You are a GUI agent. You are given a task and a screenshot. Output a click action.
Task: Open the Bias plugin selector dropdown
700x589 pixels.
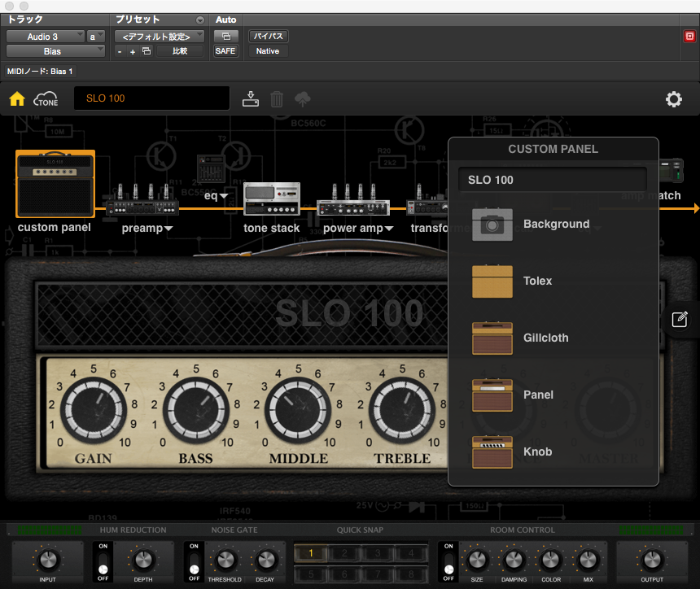point(56,51)
